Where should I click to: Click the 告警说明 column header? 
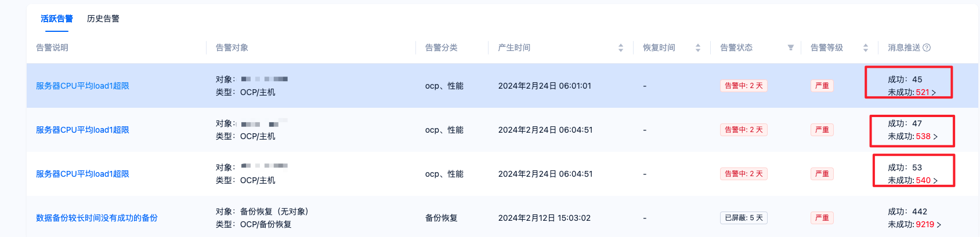coord(52,48)
